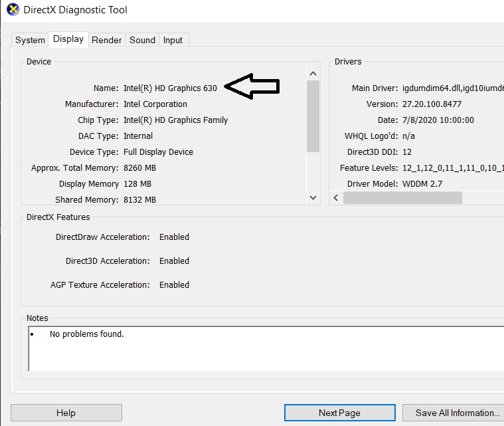Click the driver date '7/8/2020 10:00:00'

tap(438, 120)
